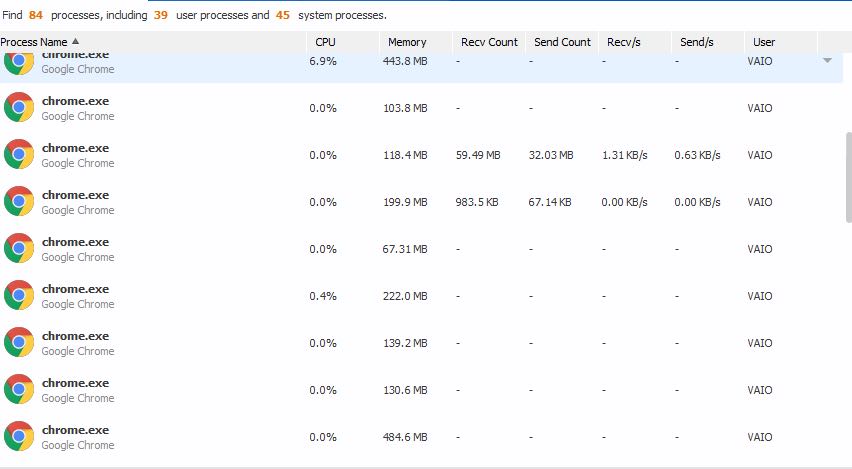
Task: Click the 1.31 KB/s receive rate
Action: pyautogui.click(x=625, y=155)
